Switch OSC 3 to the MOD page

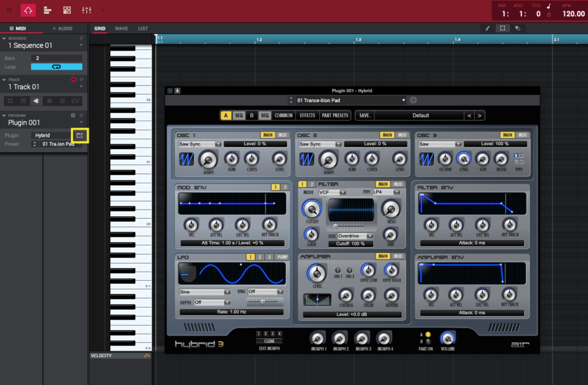click(x=523, y=135)
